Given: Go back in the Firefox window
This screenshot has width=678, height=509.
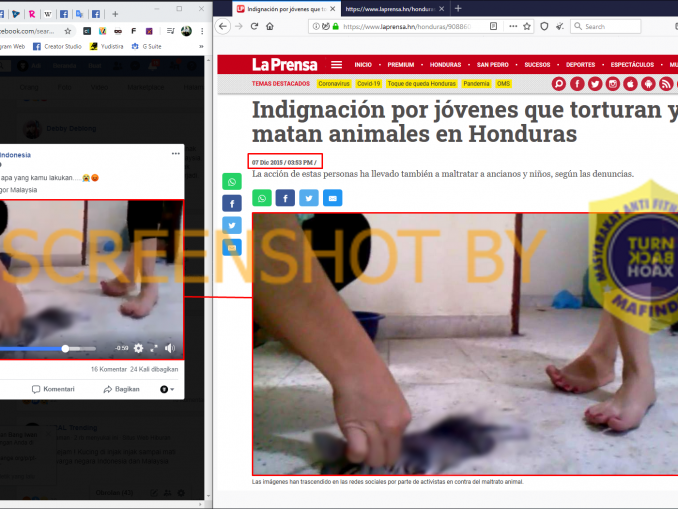Looking at the screenshot, I should click(x=223, y=26).
